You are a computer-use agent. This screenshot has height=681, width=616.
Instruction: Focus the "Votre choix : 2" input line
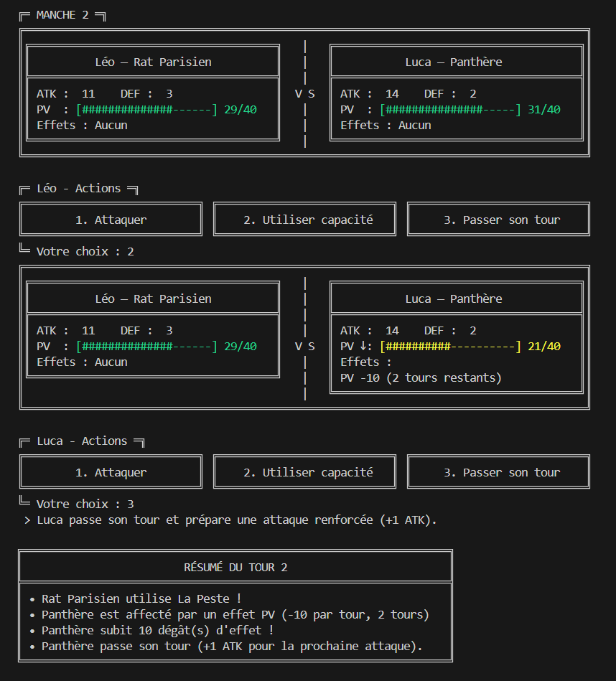click(x=85, y=252)
